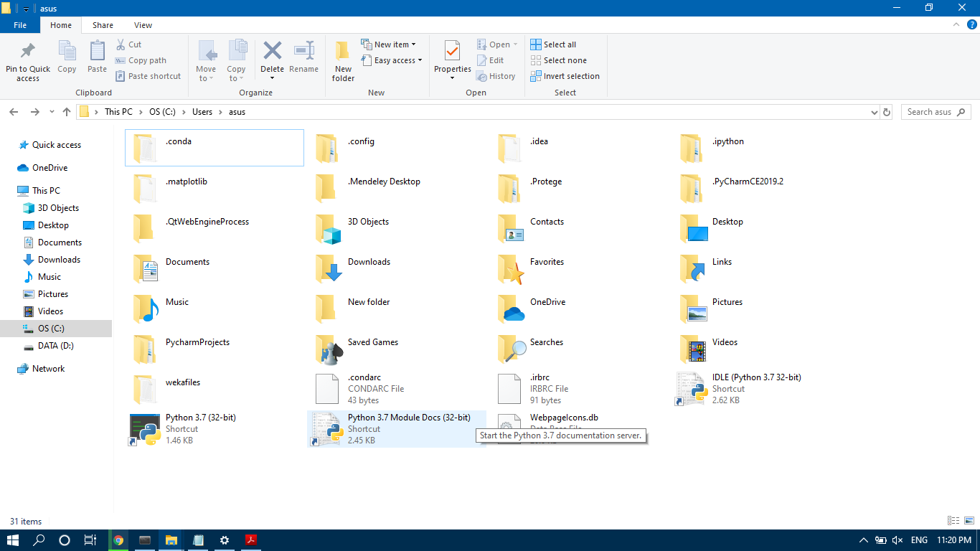This screenshot has width=980, height=551.
Task: Switch to the Home tab
Action: [61, 25]
